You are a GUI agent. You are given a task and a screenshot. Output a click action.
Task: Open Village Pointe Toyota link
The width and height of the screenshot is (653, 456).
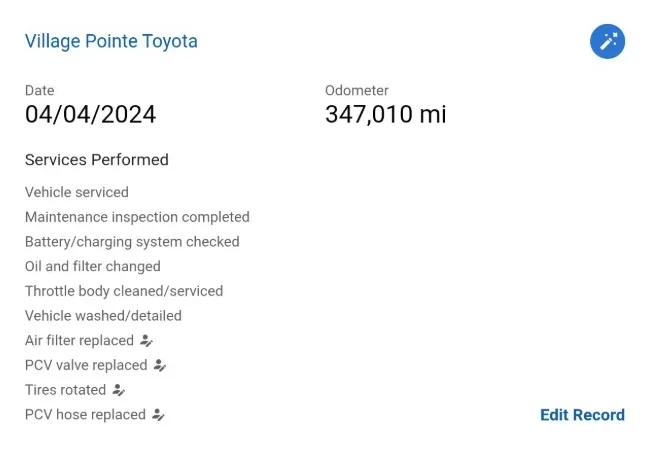111,41
